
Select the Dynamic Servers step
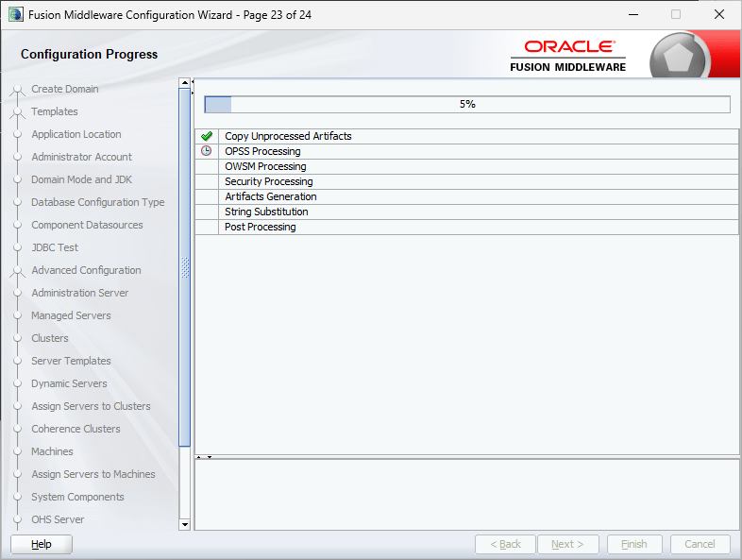click(69, 384)
